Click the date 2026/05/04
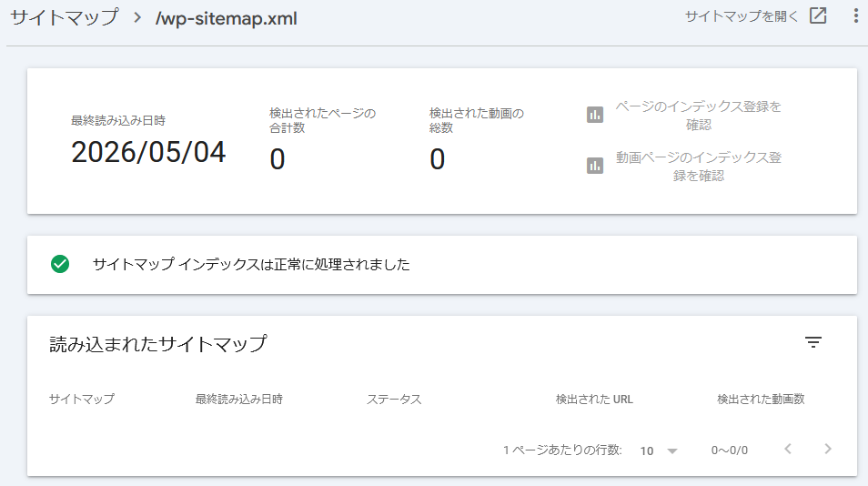The width and height of the screenshot is (868, 486). pyautogui.click(x=148, y=152)
